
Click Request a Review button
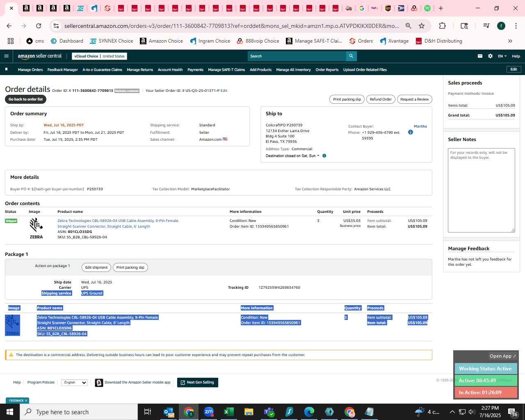tap(414, 99)
